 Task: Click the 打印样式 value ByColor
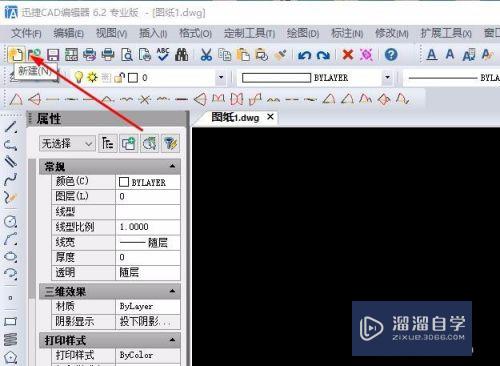pyautogui.click(x=148, y=355)
